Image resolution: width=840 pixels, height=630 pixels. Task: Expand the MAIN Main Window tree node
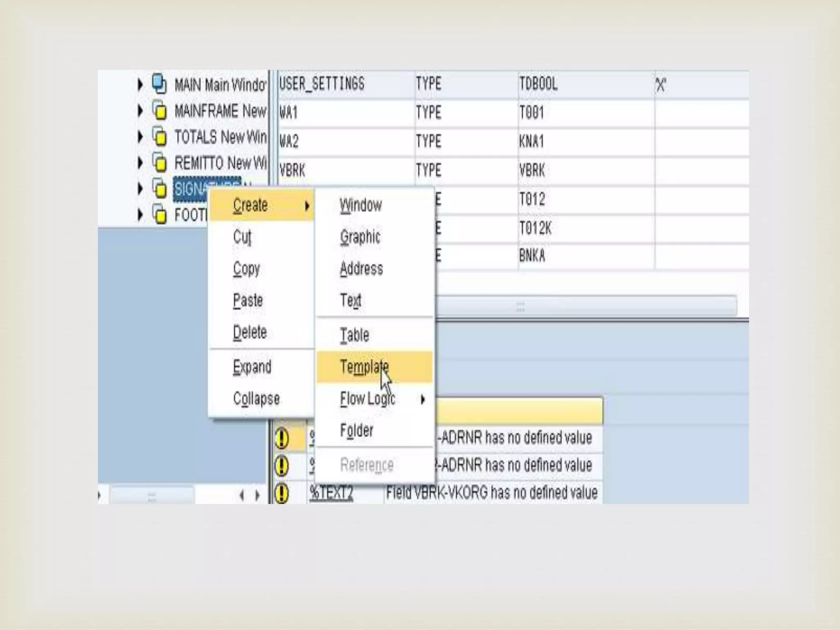(x=140, y=84)
